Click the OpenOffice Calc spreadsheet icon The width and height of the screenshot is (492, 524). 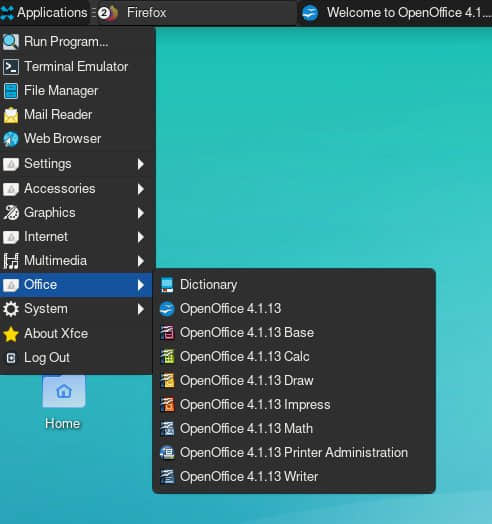tap(167, 357)
